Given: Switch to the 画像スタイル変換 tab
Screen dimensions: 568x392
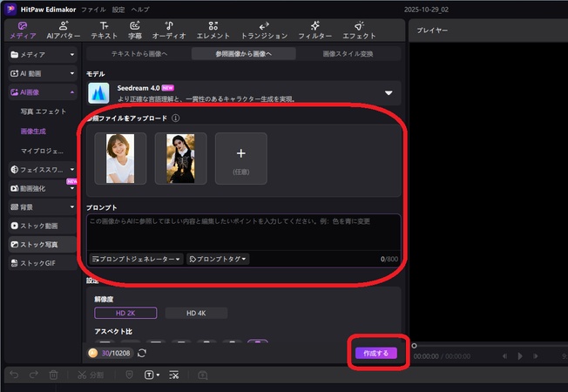Looking at the screenshot, I should (348, 54).
